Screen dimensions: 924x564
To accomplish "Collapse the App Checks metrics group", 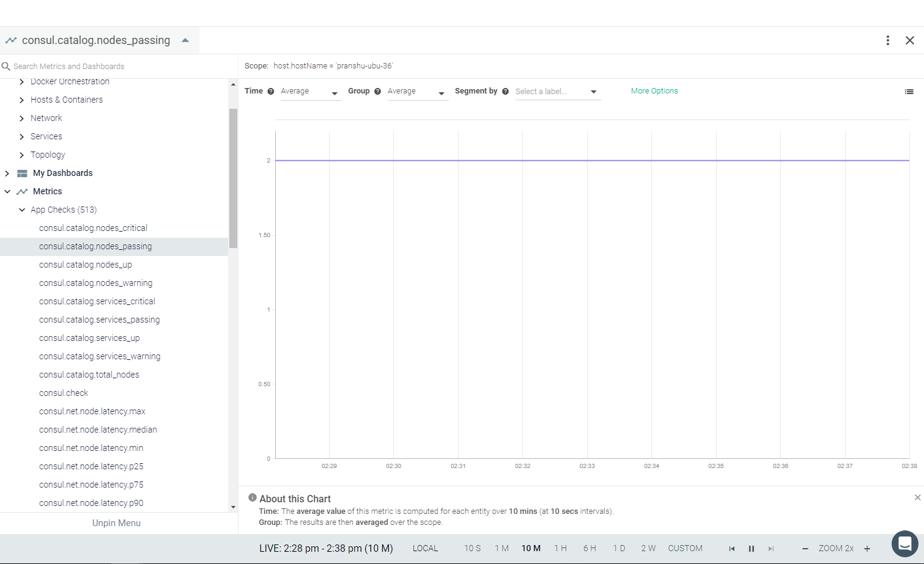I will (x=22, y=210).
